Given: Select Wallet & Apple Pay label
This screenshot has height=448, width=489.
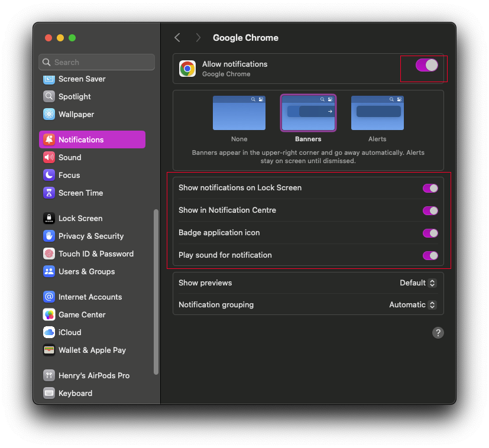Looking at the screenshot, I should click(x=92, y=350).
